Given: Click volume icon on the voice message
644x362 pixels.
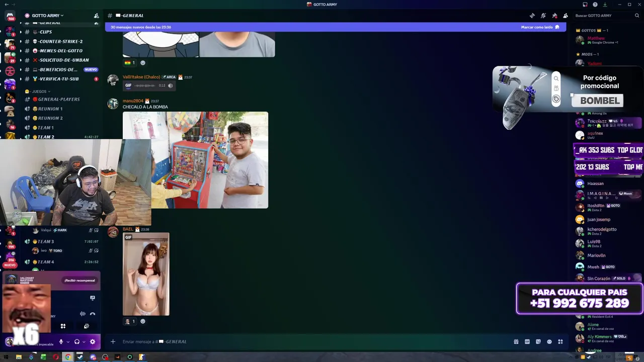Looking at the screenshot, I should pyautogui.click(x=171, y=85).
